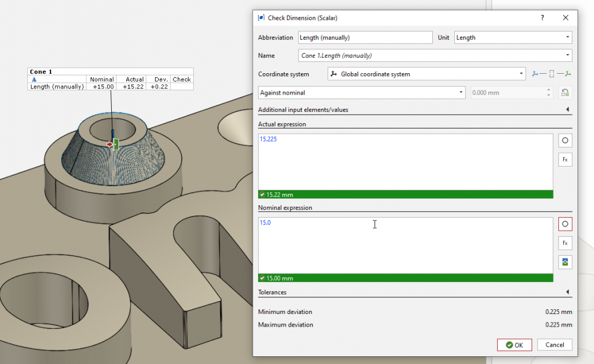Click the coordinate system transformation icon

(551, 74)
